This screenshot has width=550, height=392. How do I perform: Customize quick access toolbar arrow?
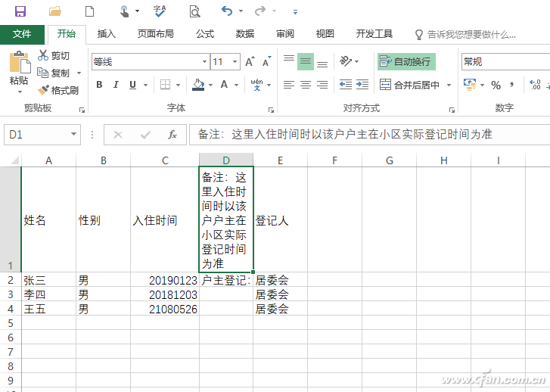[295, 12]
